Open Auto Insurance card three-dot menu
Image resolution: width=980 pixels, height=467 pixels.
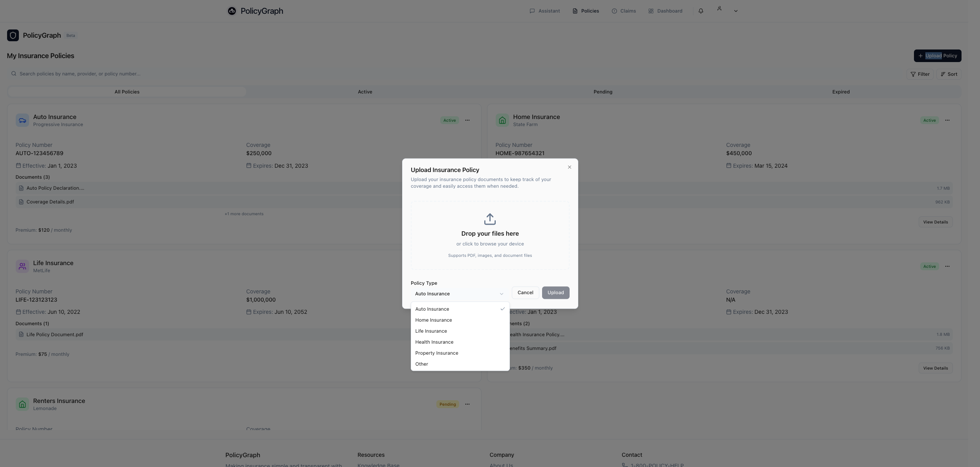(467, 120)
